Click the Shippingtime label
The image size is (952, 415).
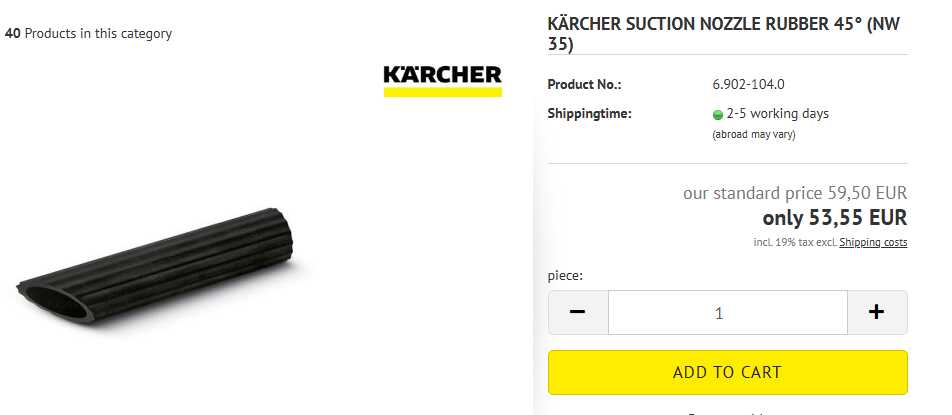coord(590,113)
